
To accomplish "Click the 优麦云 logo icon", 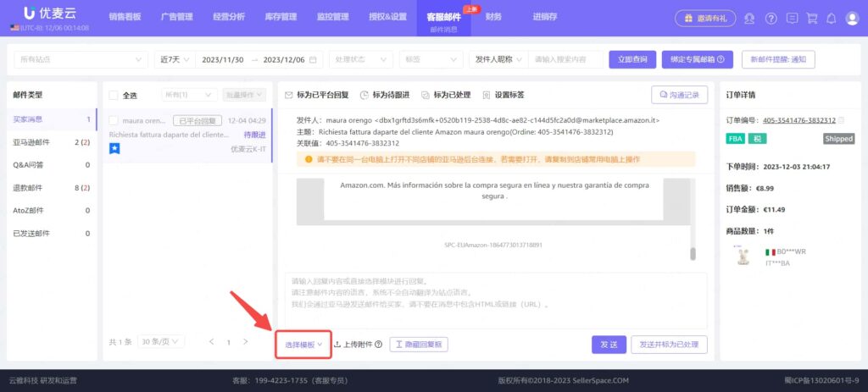I will [x=31, y=13].
